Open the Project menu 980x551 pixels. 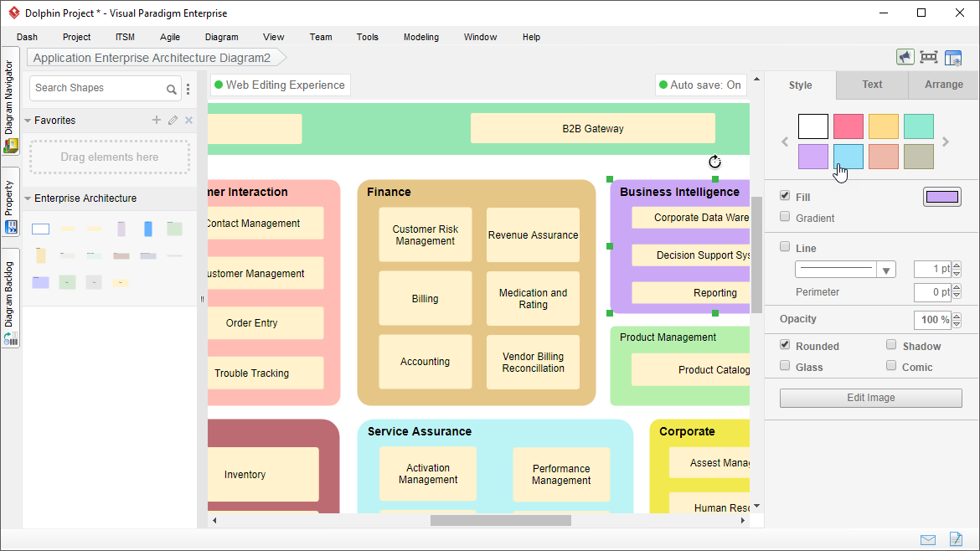76,37
